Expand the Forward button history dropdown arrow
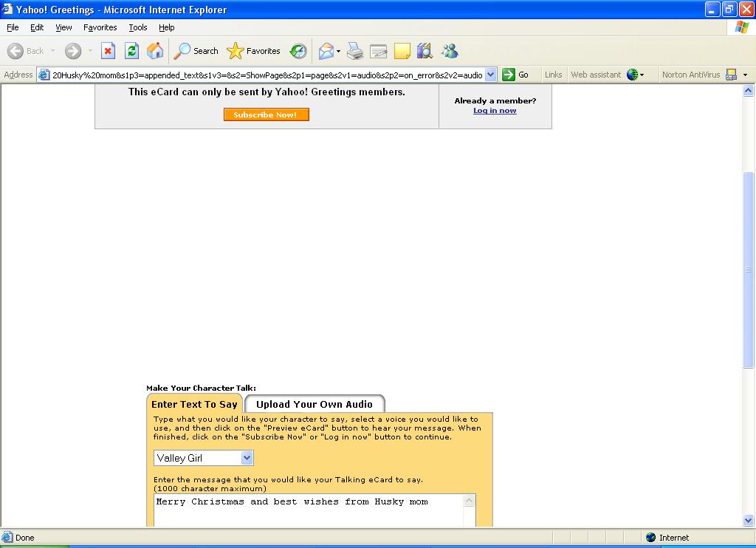This screenshot has width=756, height=548. coord(90,51)
